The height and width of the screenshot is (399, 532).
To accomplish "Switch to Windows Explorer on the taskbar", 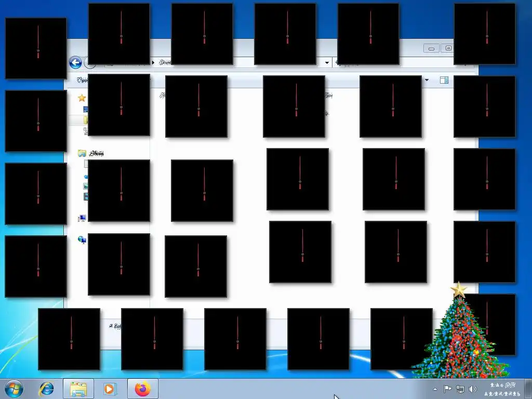I will pos(78,389).
